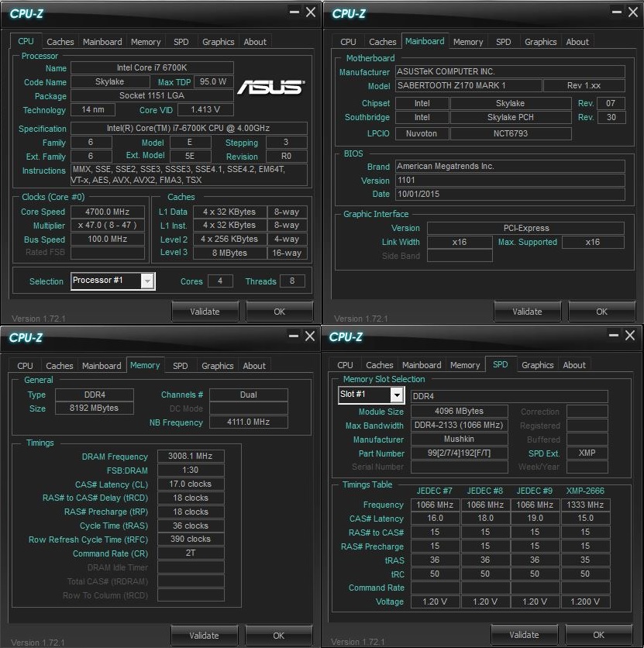The image size is (644, 648).
Task: Open Caches tab in the top-left CPU window
Action: (60, 42)
